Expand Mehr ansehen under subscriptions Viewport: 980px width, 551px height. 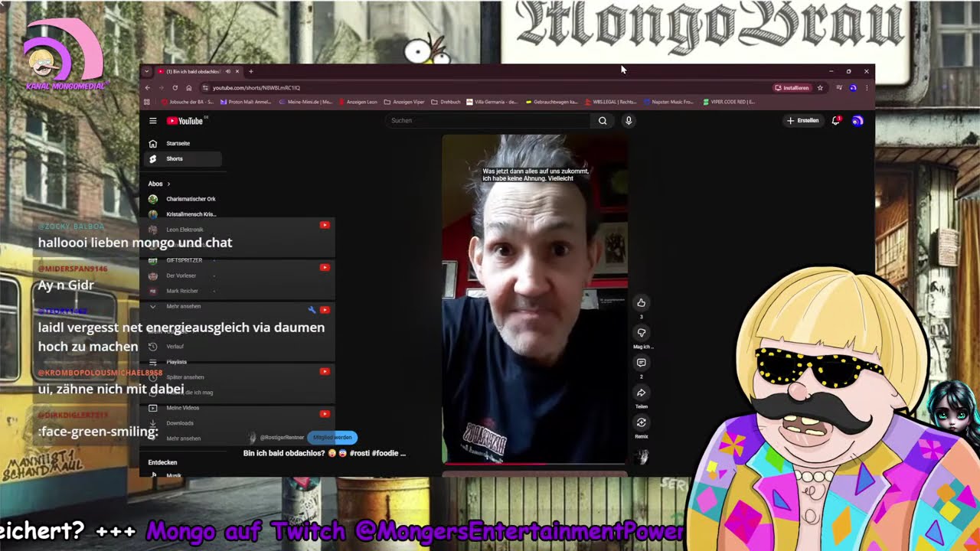182,306
